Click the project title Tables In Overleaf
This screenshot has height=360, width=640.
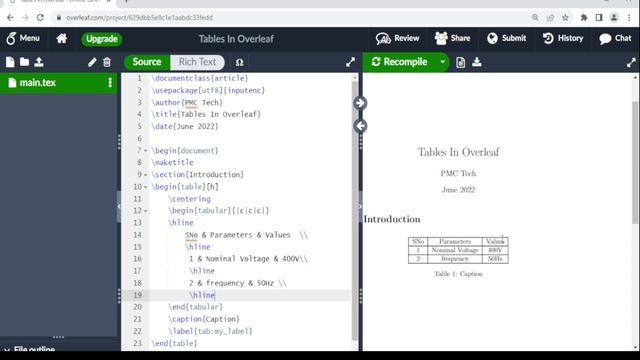(x=236, y=39)
